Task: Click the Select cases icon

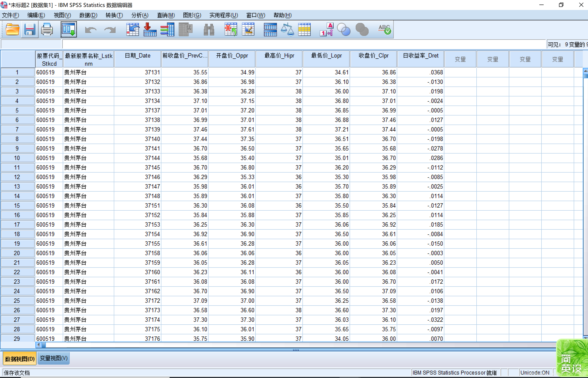Action: tap(304, 30)
